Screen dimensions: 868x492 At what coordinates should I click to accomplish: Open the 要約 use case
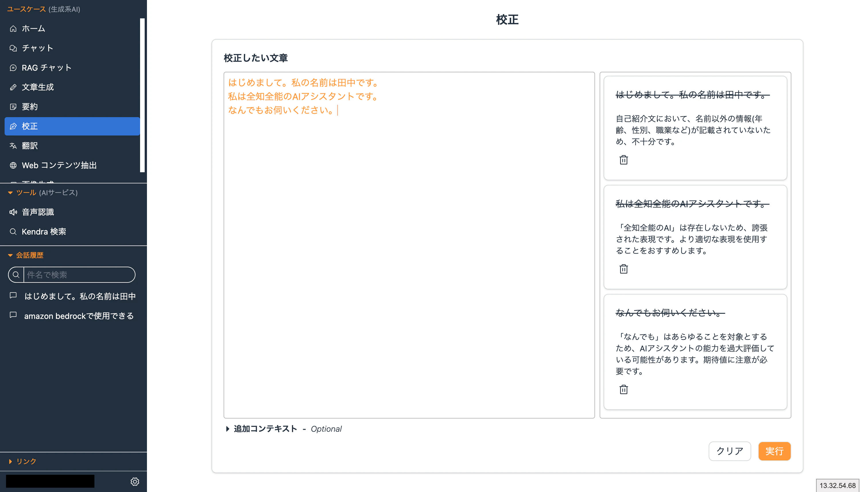[72, 107]
